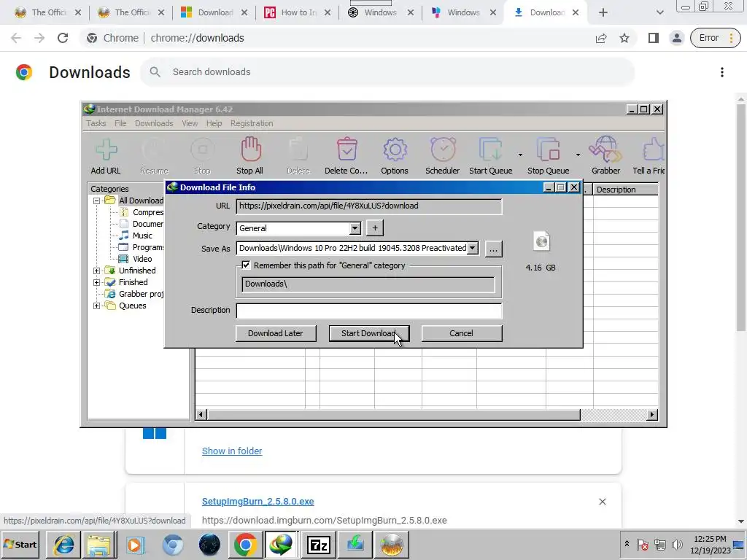
Task: Click the File Explorer folder taskbar icon
Action: click(x=98, y=544)
